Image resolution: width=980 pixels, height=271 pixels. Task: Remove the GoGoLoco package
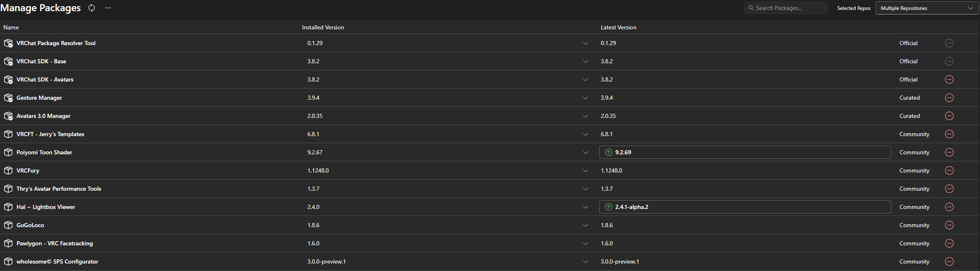click(949, 225)
